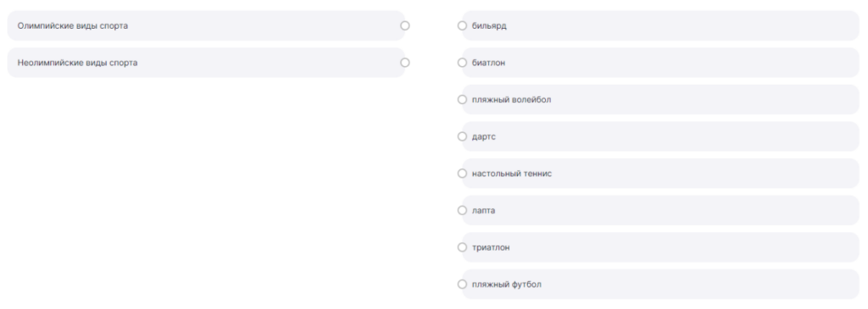The image size is (868, 309).
Task: Choose the настольный теннис answer text
Action: pos(511,174)
